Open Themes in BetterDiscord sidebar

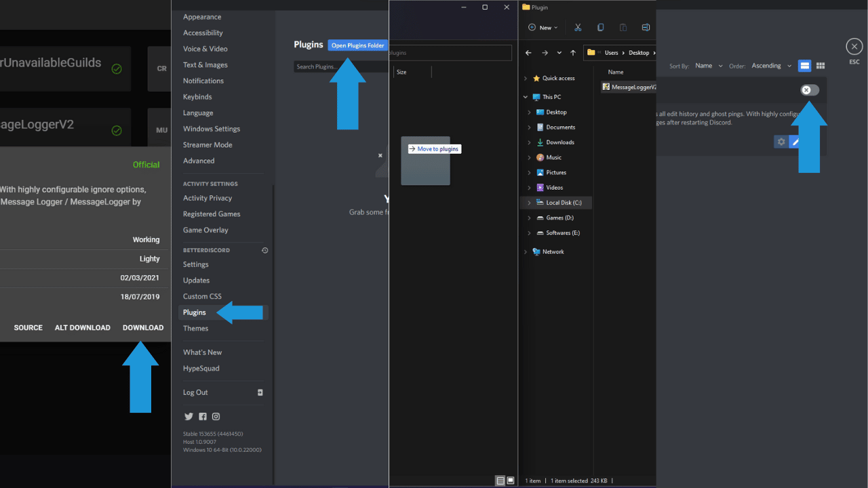[196, 328]
